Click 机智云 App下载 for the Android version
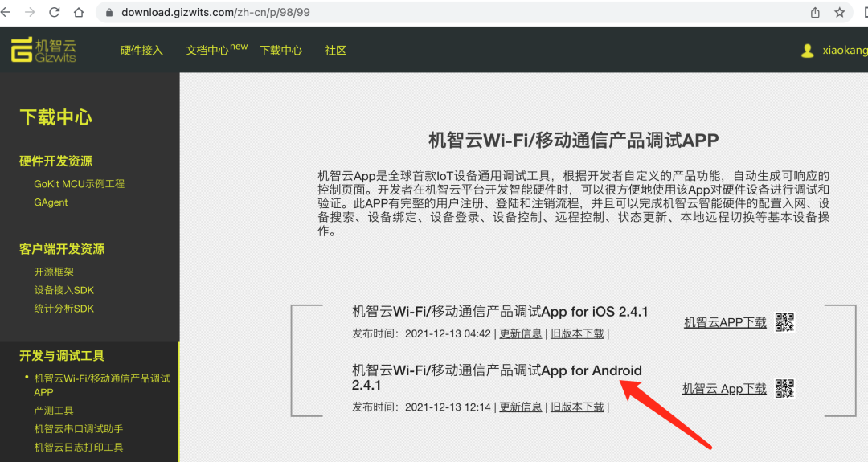Image resolution: width=868 pixels, height=462 pixels. (724, 389)
